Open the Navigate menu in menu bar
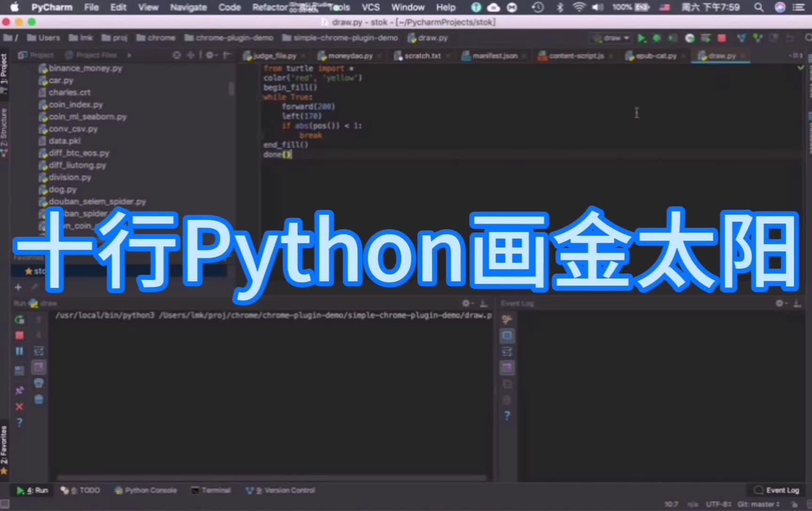This screenshot has height=511, width=812. coord(188,8)
